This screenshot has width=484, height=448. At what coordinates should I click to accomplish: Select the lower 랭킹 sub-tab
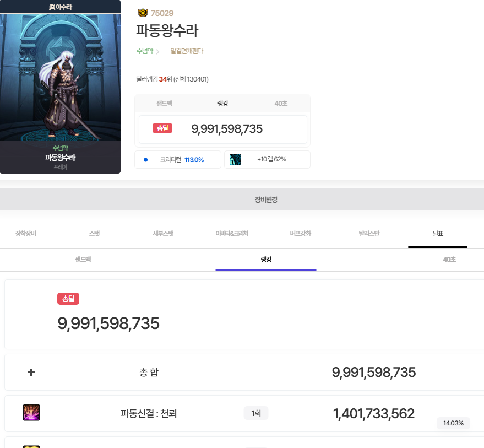pos(266,260)
